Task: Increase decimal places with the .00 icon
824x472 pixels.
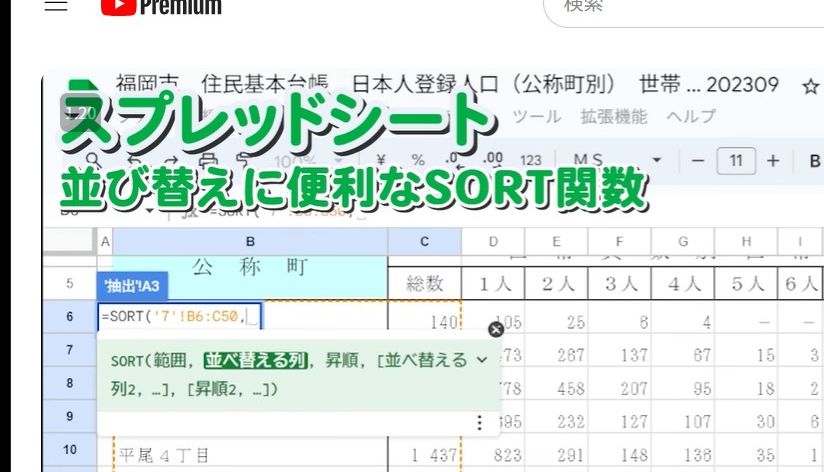Action: [492, 161]
